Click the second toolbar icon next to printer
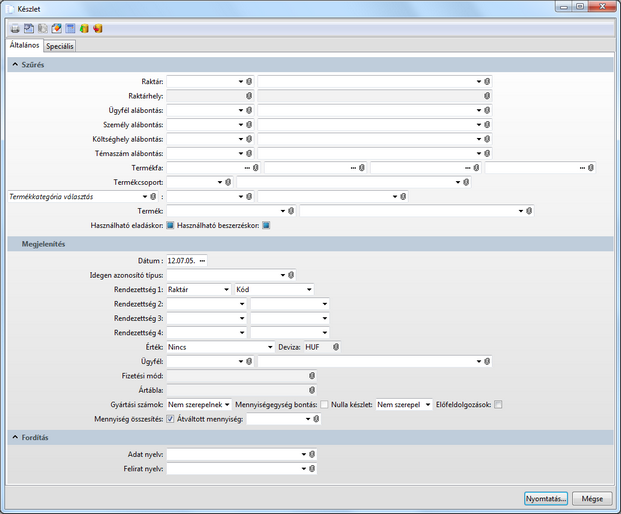 point(29,28)
